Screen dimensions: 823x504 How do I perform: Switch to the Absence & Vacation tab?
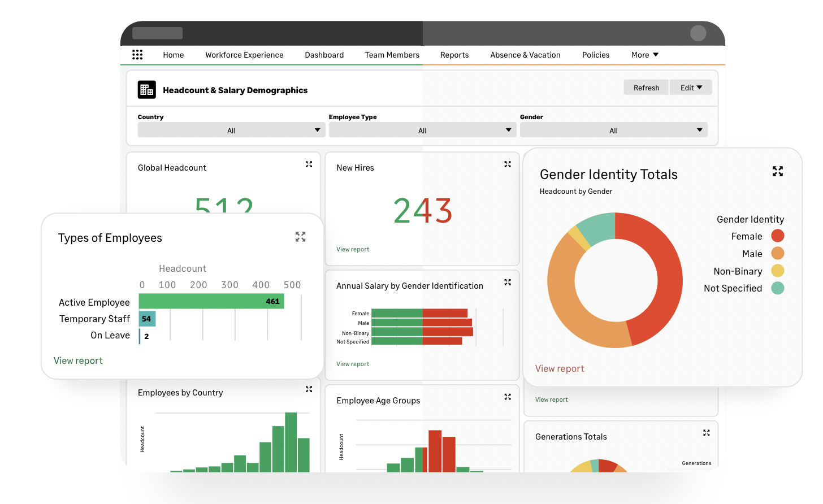pos(525,55)
